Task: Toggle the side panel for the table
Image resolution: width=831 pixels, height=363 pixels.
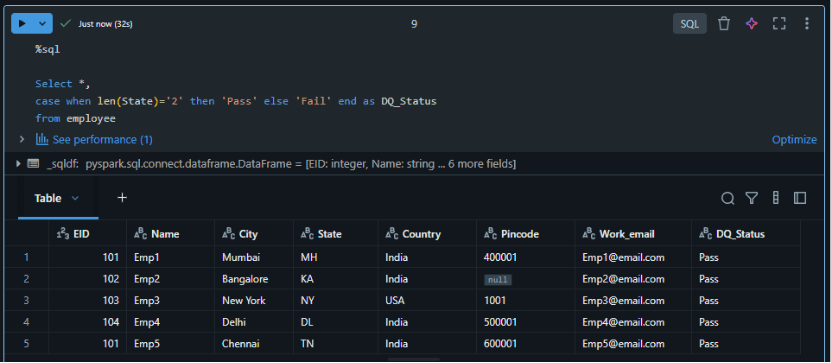Action: 800,198
